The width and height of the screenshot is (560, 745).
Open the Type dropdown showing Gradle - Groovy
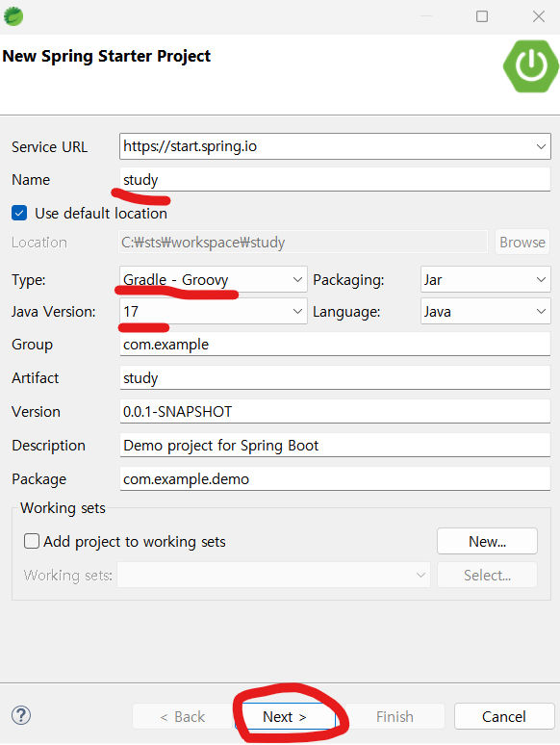(214, 279)
